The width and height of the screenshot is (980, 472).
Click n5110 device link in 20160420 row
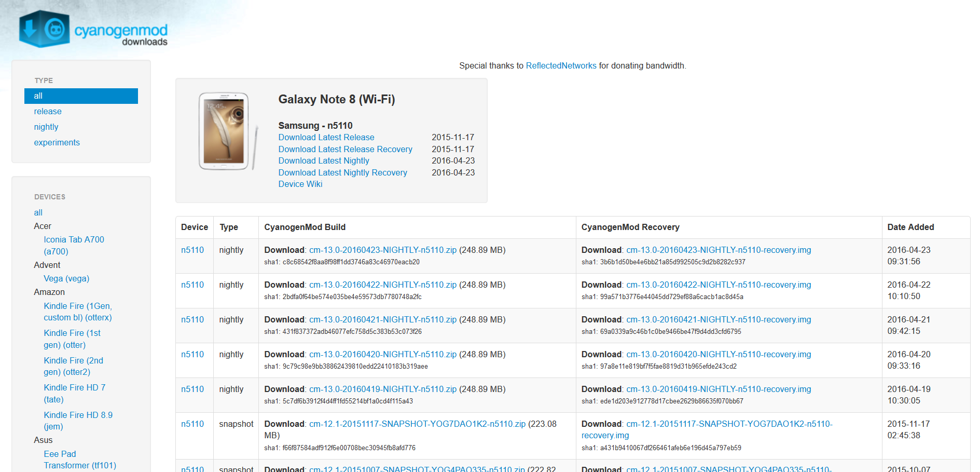pyautogui.click(x=192, y=355)
